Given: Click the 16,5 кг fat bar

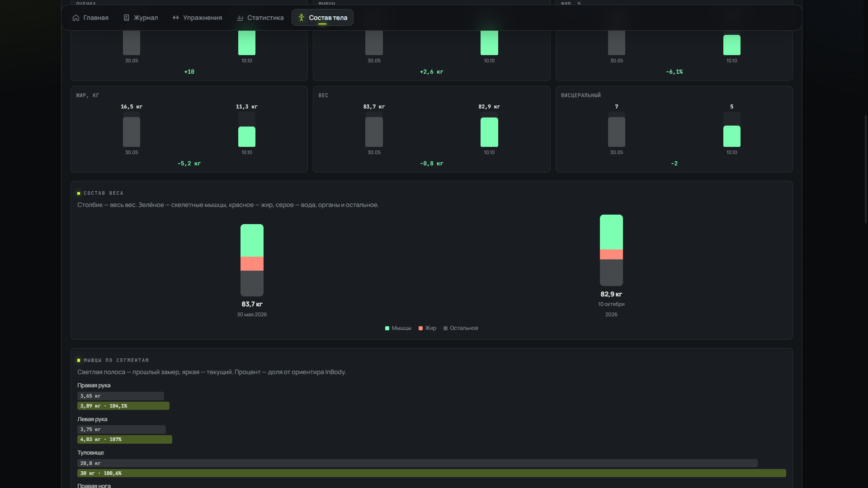Looking at the screenshot, I should [132, 132].
